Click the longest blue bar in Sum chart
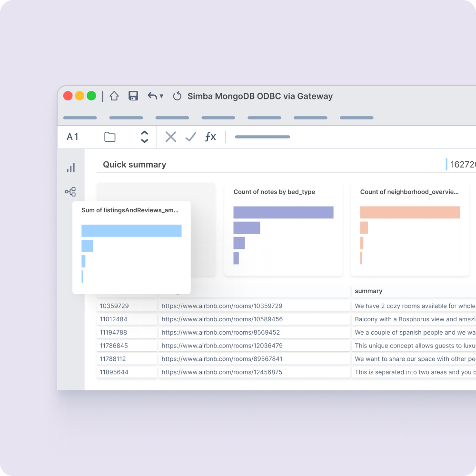The width and height of the screenshot is (476, 476). (131, 231)
